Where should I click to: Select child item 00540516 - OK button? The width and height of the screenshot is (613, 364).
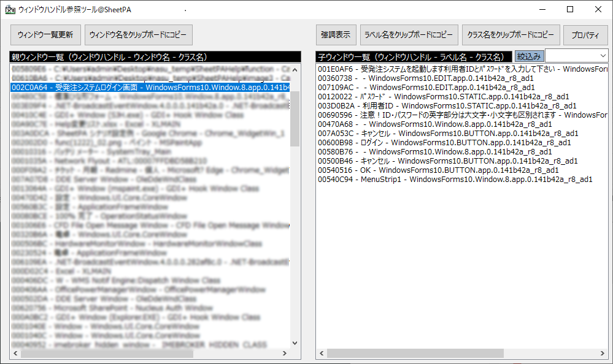[x=438, y=170]
